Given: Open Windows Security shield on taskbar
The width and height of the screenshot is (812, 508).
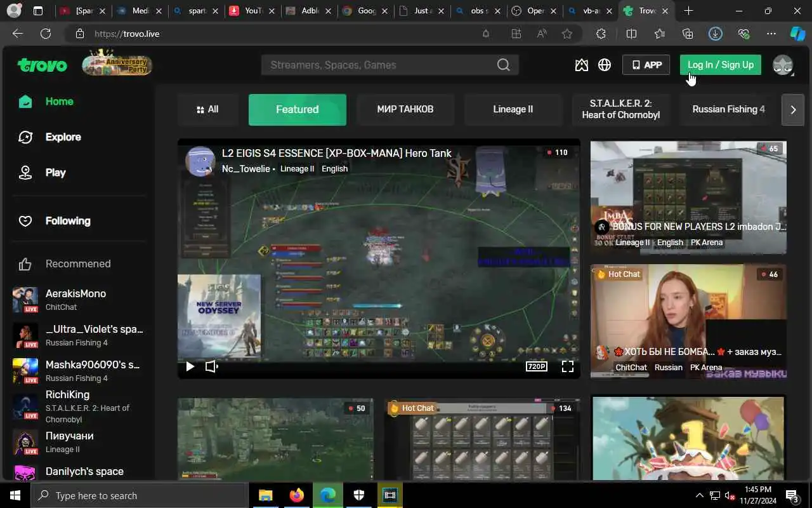Looking at the screenshot, I should pyautogui.click(x=359, y=495).
